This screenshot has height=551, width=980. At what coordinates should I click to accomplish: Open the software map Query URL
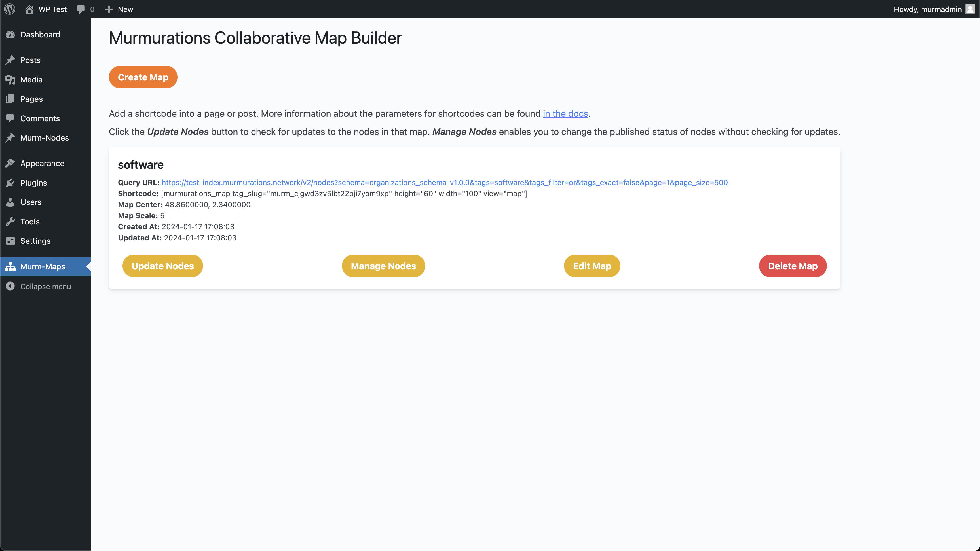(x=444, y=183)
